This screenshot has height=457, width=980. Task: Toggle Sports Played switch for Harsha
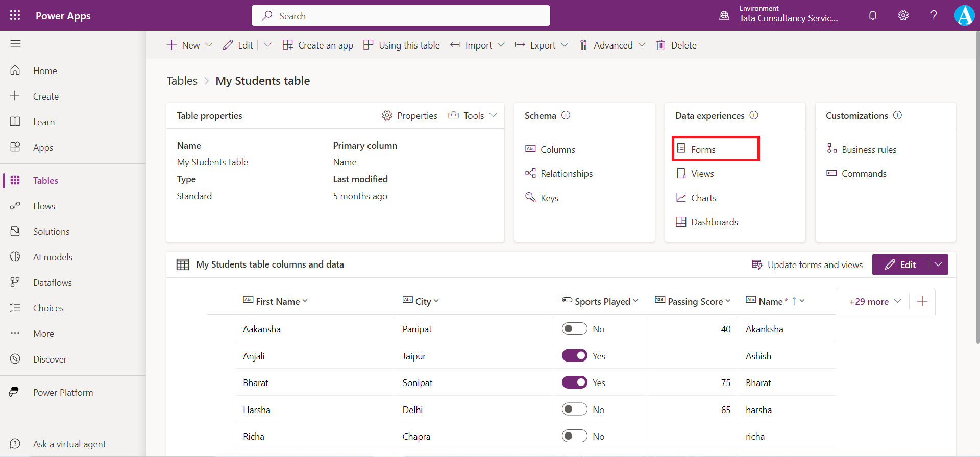point(574,410)
